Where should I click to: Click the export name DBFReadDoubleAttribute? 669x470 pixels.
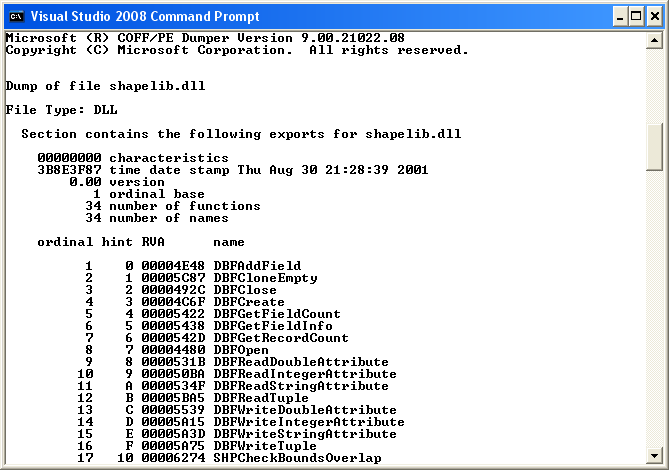301,362
